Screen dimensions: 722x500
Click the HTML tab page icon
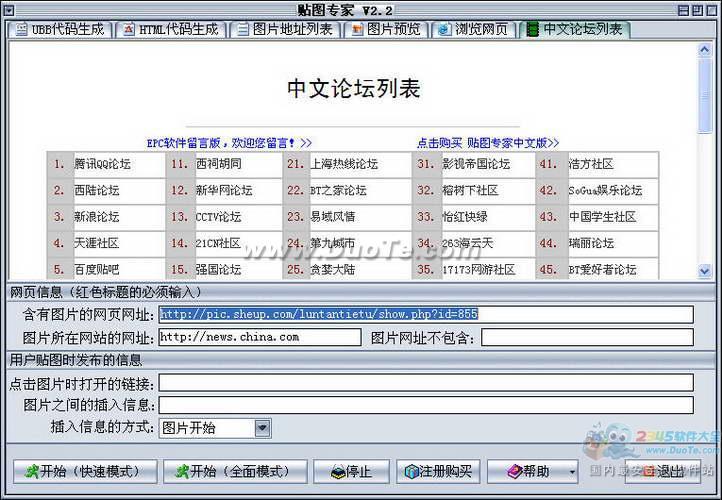(129, 30)
